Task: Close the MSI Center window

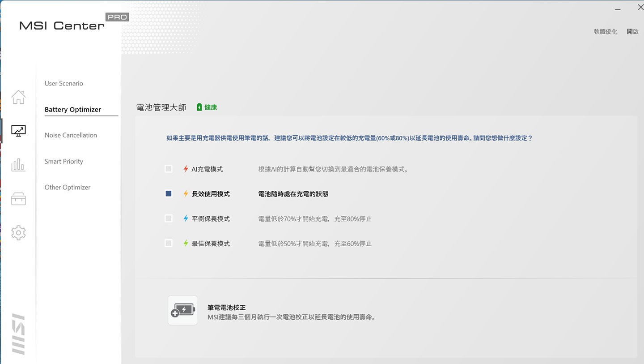Action: (x=640, y=8)
